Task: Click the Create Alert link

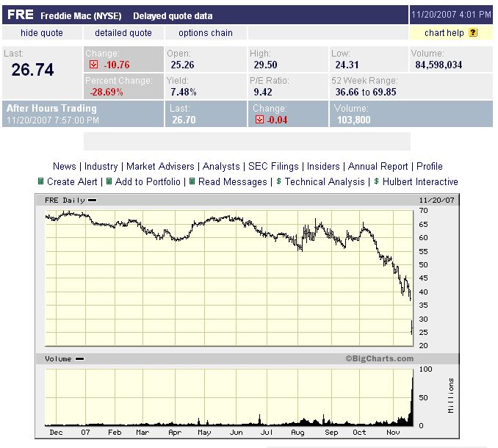Action: coord(72,181)
